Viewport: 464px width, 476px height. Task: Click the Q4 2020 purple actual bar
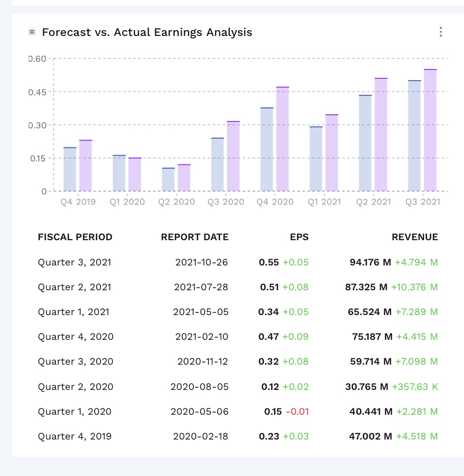click(282, 139)
